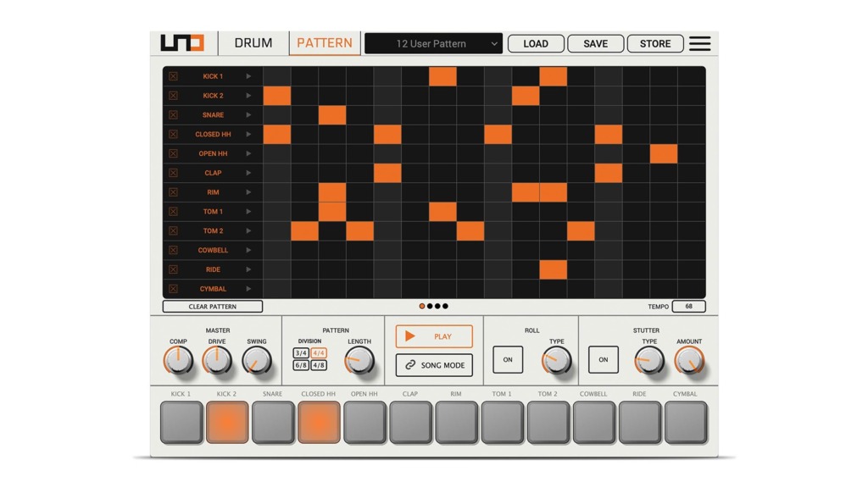
Task: Tap the CYMBAL drum pad
Action: click(686, 423)
